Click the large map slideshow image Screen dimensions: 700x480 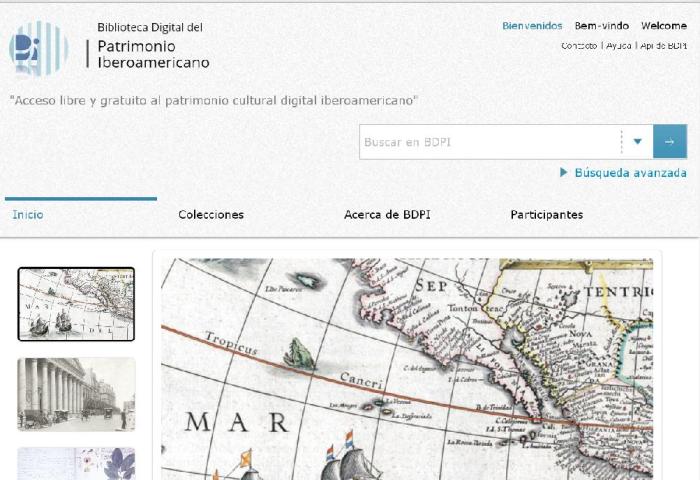click(407, 368)
